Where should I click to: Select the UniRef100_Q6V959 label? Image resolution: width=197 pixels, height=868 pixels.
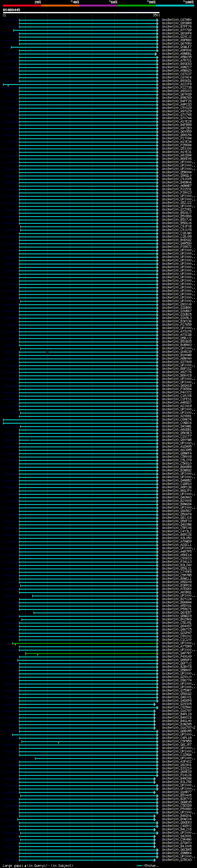pos(177,131)
